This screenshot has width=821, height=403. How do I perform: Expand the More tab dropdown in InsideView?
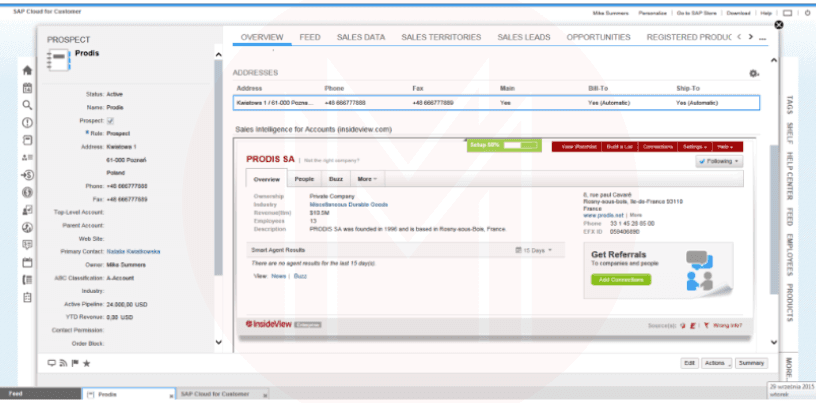pos(367,179)
